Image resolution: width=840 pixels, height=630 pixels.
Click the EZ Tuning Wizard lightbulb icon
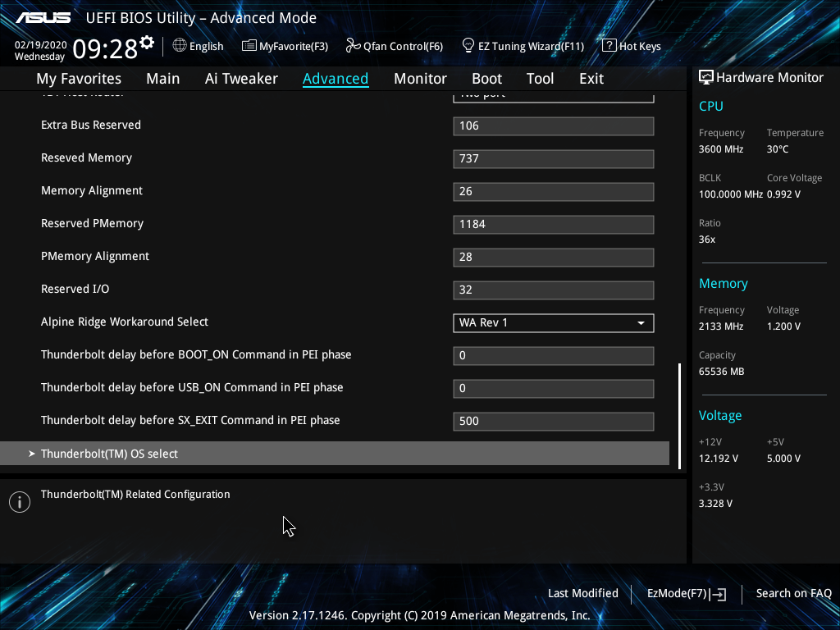pos(468,46)
